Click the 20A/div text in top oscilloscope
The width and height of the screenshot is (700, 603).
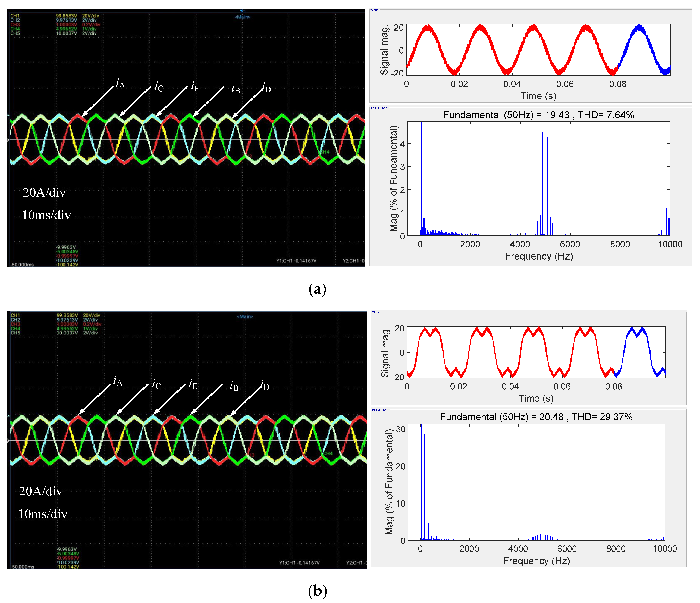coord(44,192)
